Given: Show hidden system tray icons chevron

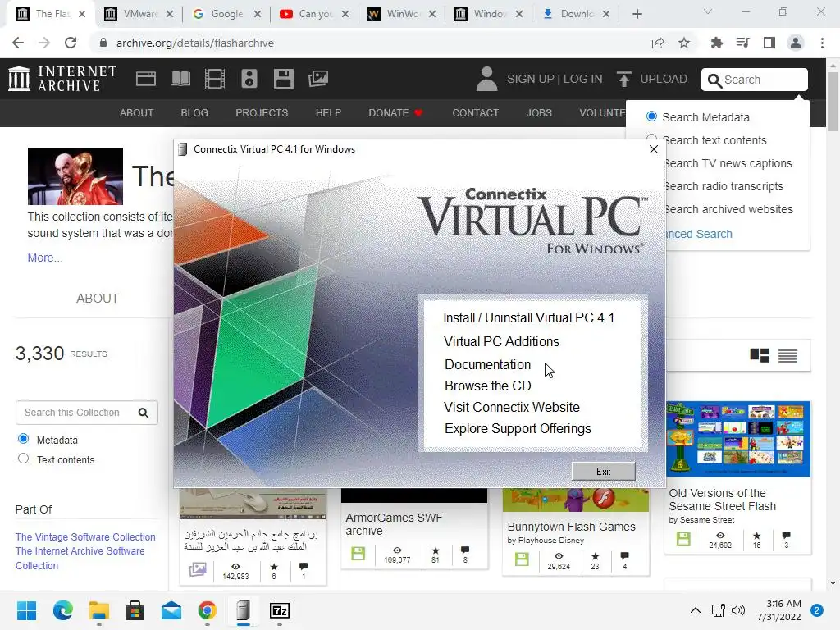Looking at the screenshot, I should [696, 610].
